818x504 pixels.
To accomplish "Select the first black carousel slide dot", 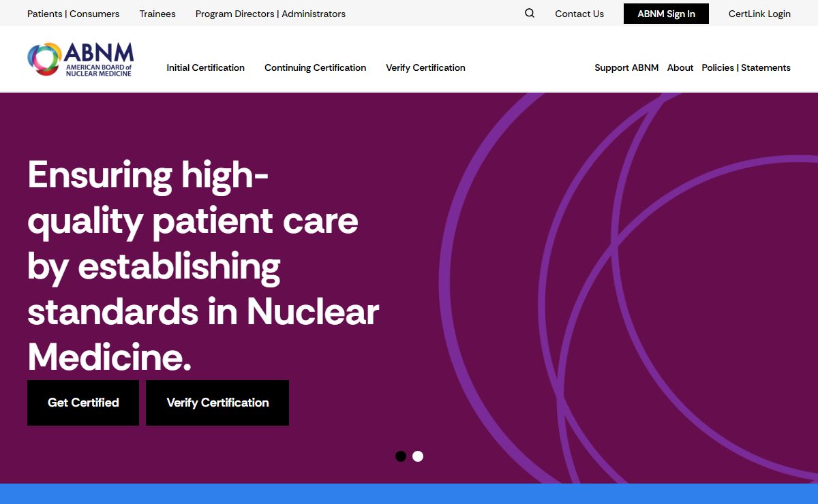I will pos(401,456).
